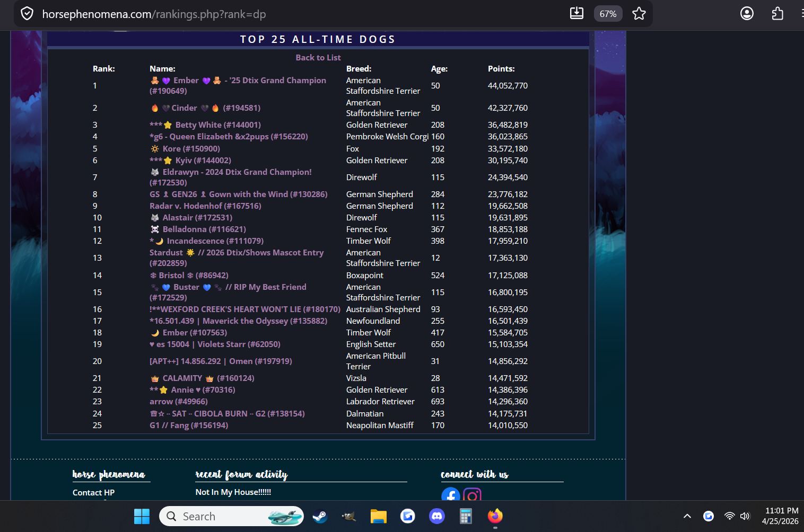The height and width of the screenshot is (532, 804).
Task: Open the Not In My House!!!!!! forum thread
Action: pos(233,492)
